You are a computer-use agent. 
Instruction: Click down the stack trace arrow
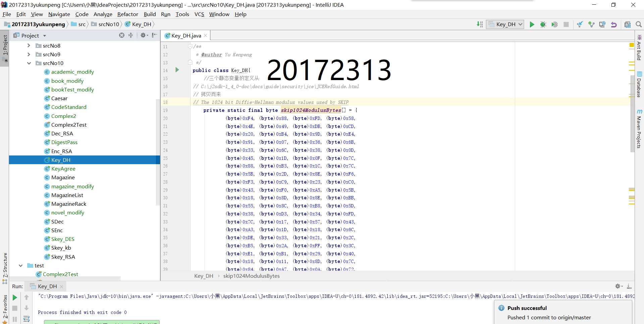(26, 308)
